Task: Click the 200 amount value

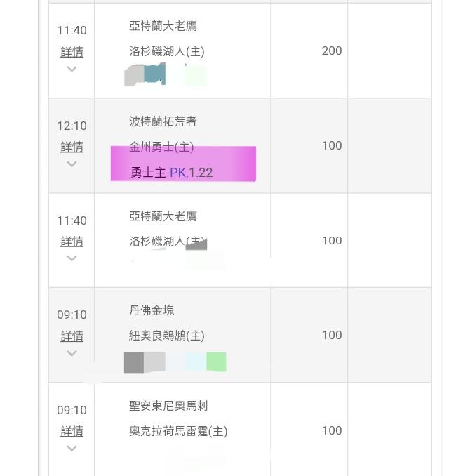Action: (332, 51)
